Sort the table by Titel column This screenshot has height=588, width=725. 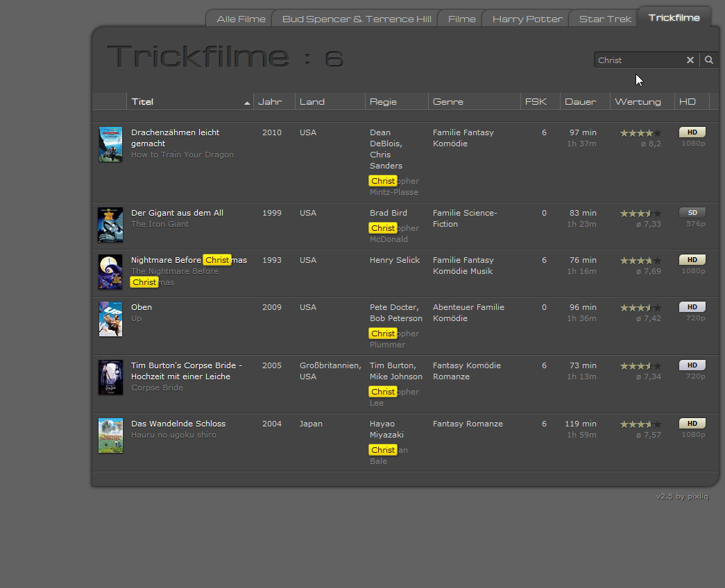[189, 102]
